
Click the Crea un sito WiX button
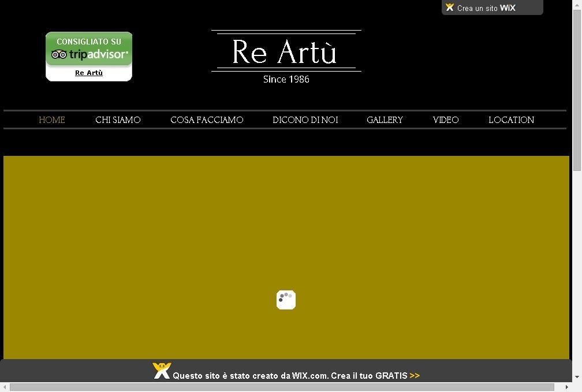click(492, 8)
